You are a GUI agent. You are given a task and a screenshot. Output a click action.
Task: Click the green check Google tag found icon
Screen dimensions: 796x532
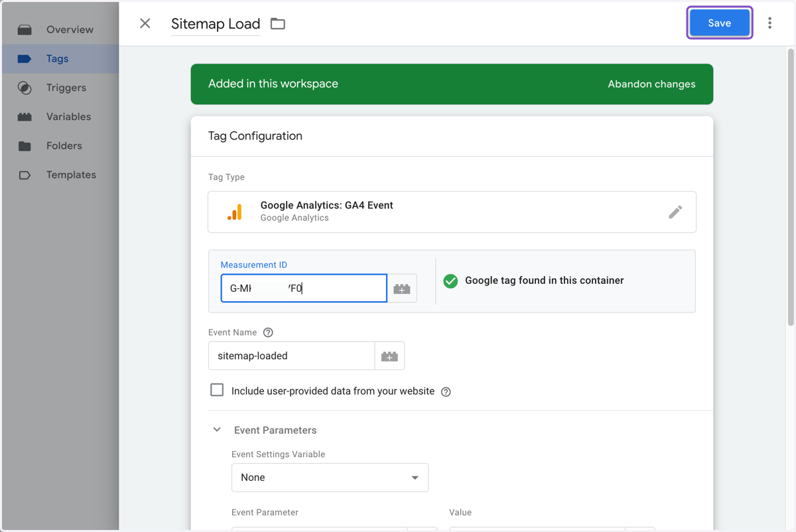pos(450,281)
